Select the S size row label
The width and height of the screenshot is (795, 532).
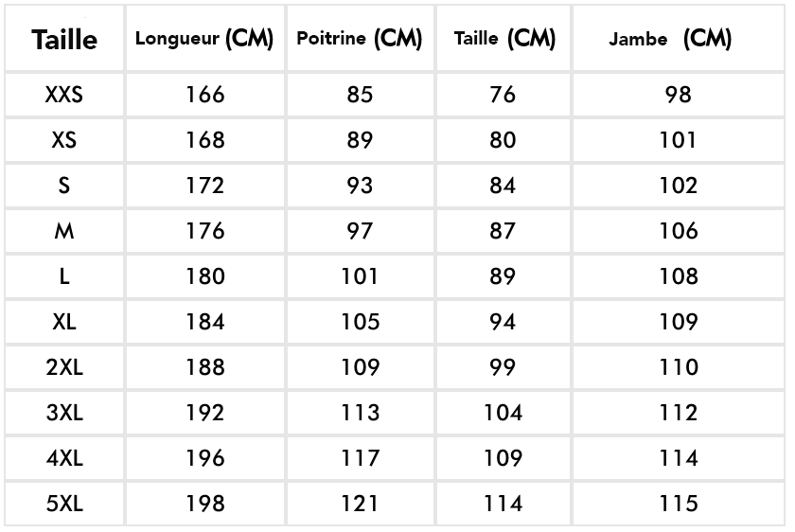tap(64, 186)
